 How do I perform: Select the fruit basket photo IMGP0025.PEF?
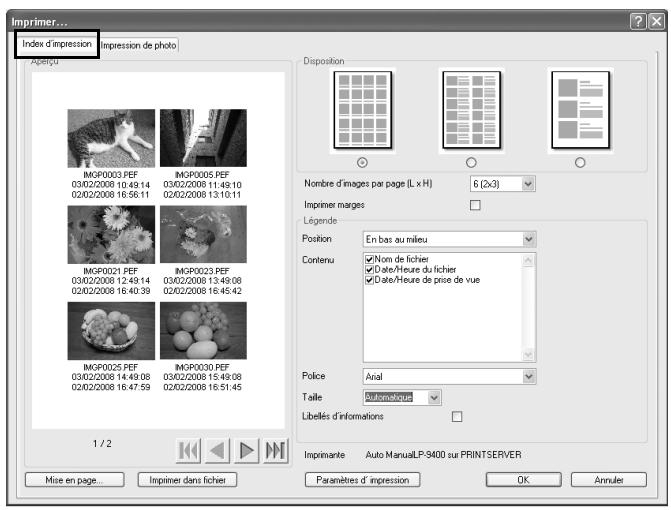tap(111, 331)
